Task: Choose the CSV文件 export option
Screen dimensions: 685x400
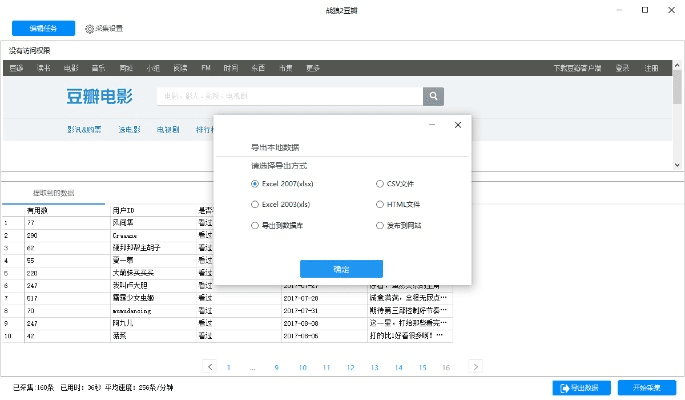Action: 395,184
